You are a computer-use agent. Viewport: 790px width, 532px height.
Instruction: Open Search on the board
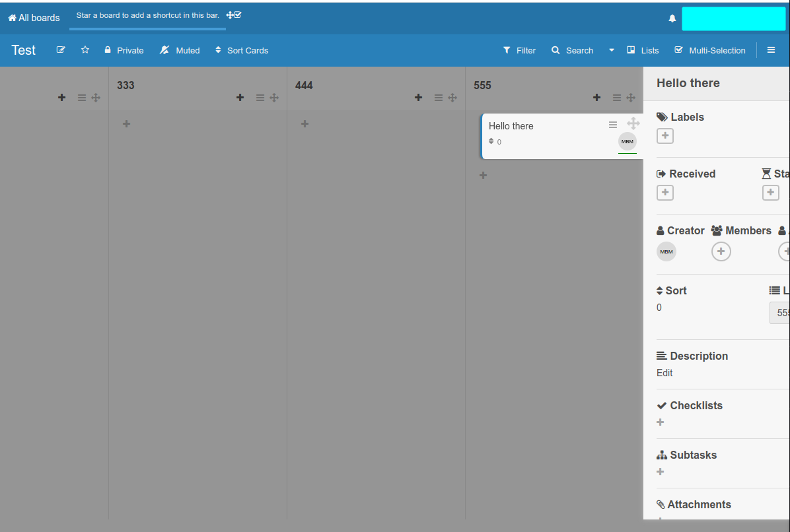pyautogui.click(x=572, y=50)
